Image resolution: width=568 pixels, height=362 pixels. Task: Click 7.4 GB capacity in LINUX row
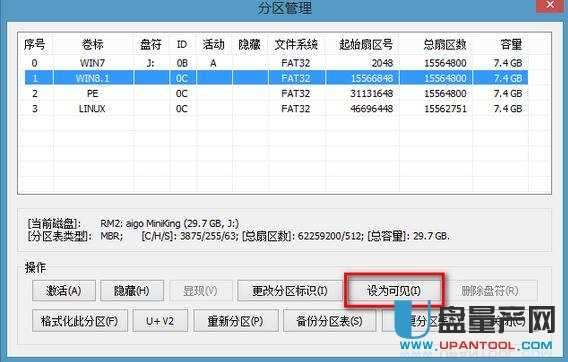[x=508, y=109]
